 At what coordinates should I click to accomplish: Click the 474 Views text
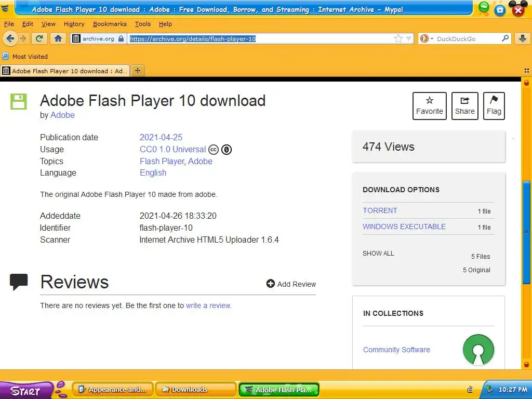(x=388, y=147)
